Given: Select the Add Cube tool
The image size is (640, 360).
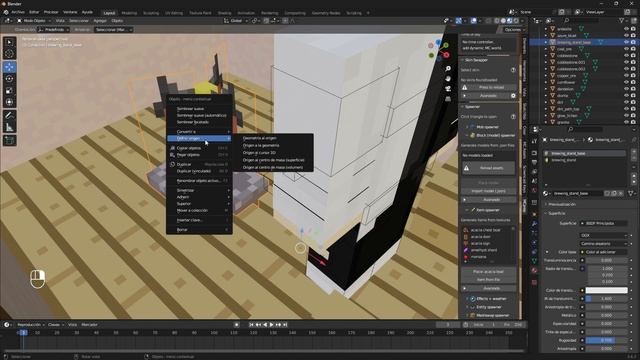Looking at the screenshot, I should coord(9,140).
